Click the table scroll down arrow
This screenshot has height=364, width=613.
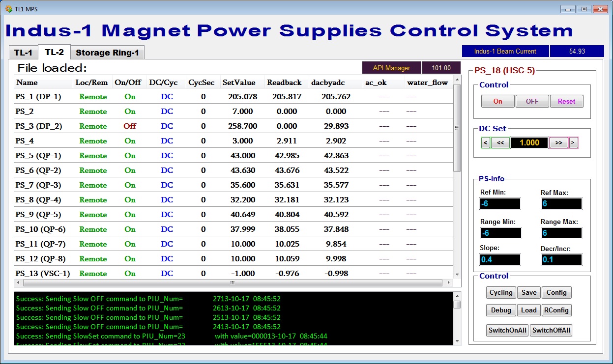457,275
